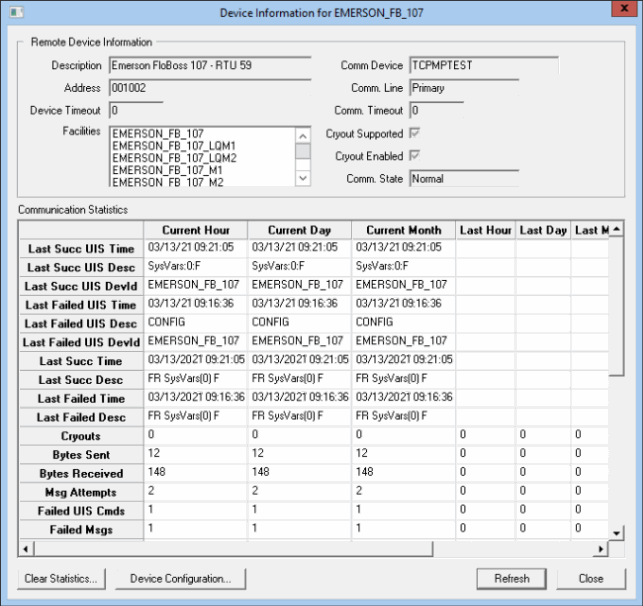
Task: Click the Refresh button
Action: pos(511,579)
